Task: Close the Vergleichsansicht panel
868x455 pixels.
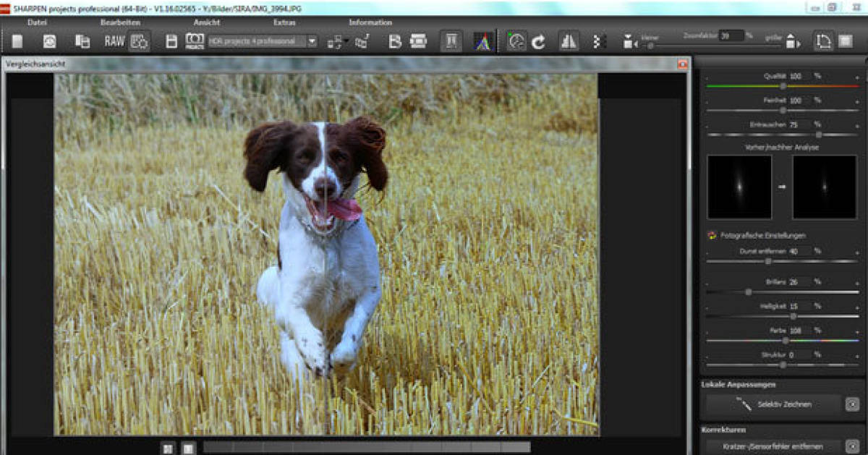Action: pos(681,64)
